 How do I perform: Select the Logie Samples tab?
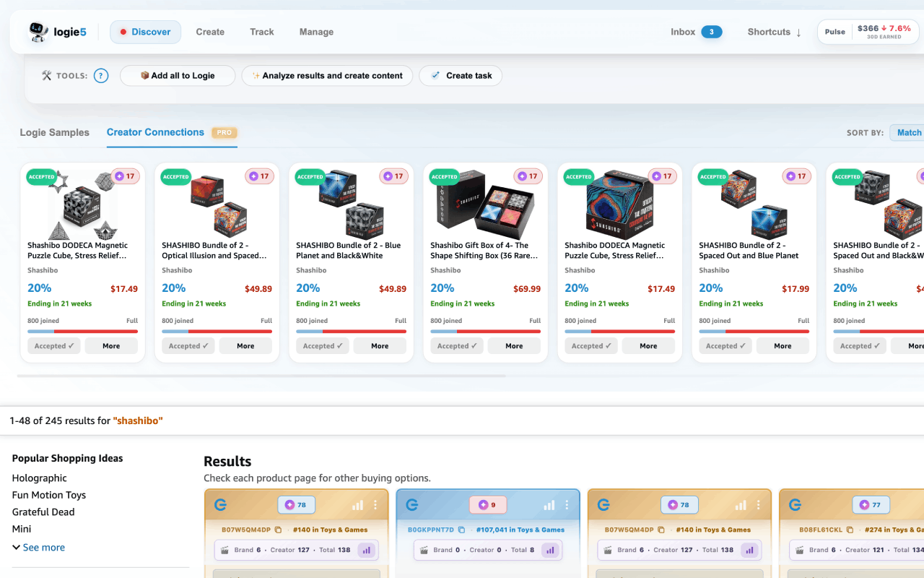55,133
